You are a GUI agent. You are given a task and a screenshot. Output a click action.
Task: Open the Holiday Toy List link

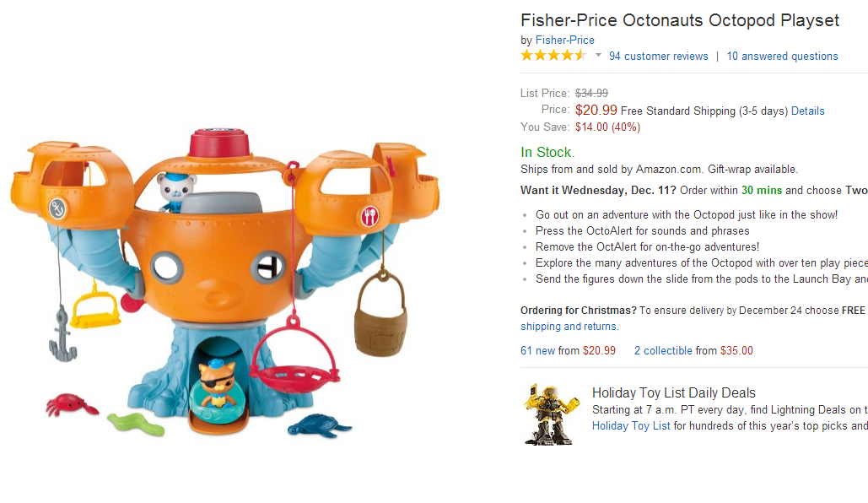[x=631, y=425]
